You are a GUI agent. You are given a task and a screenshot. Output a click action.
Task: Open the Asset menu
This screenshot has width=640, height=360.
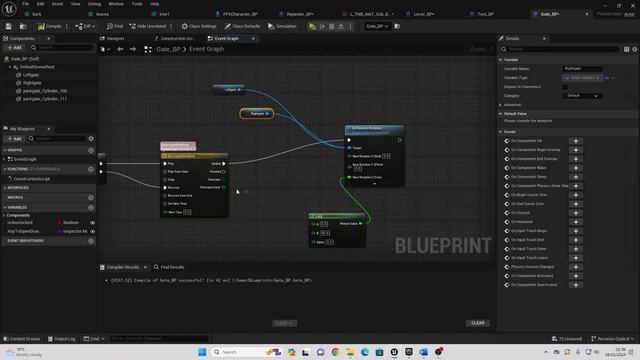coord(58,4)
